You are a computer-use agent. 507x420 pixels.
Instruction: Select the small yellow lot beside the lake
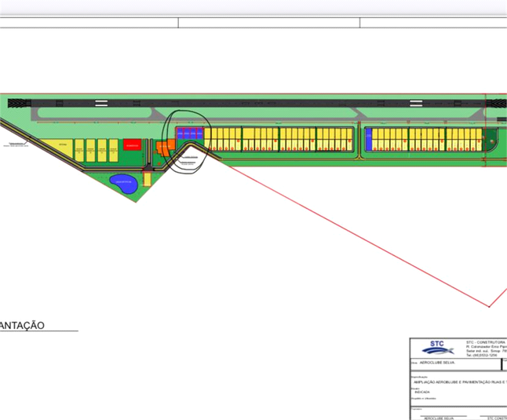click(x=147, y=180)
